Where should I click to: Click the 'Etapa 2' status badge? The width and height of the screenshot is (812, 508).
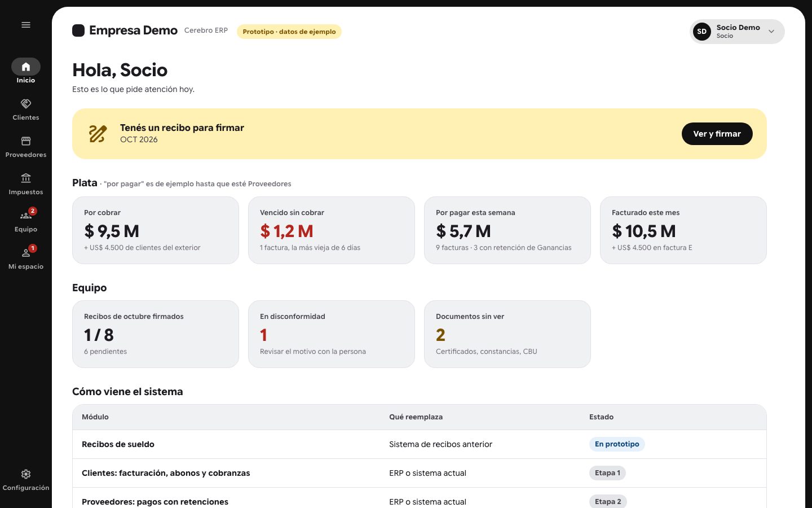[x=608, y=501]
